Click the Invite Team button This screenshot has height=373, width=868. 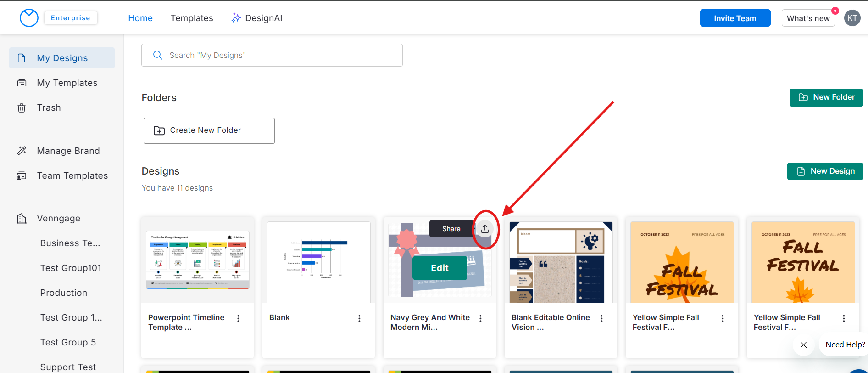[x=735, y=18]
